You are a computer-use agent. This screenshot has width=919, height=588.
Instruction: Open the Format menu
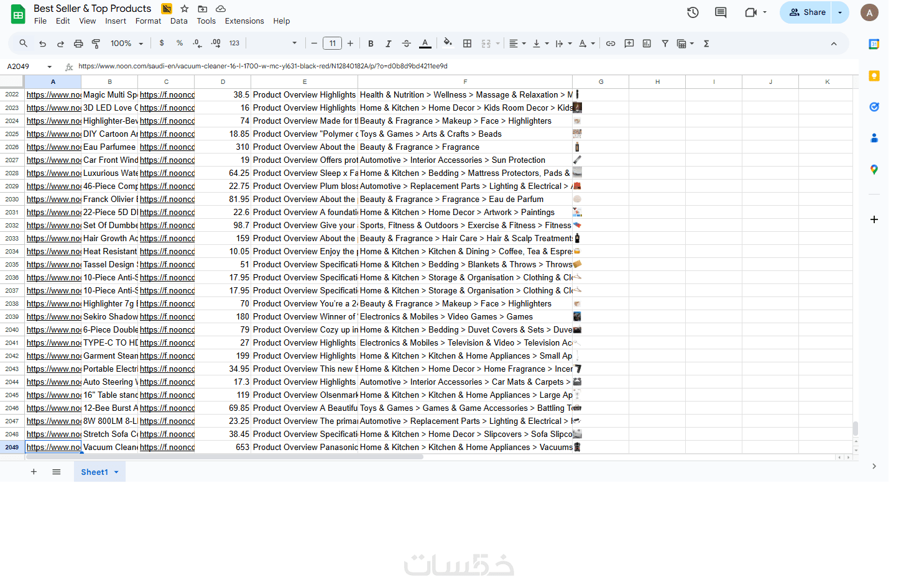click(x=148, y=21)
